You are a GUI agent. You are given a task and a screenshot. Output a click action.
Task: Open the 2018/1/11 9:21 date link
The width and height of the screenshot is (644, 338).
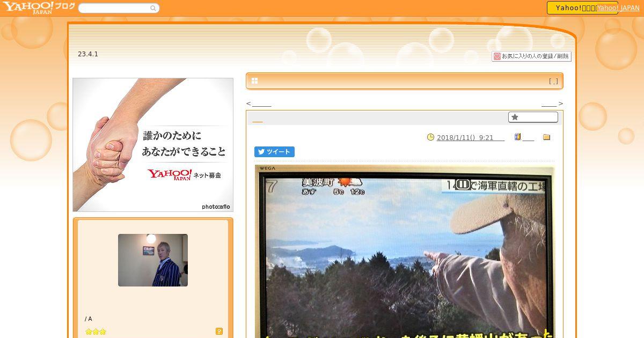tap(471, 138)
